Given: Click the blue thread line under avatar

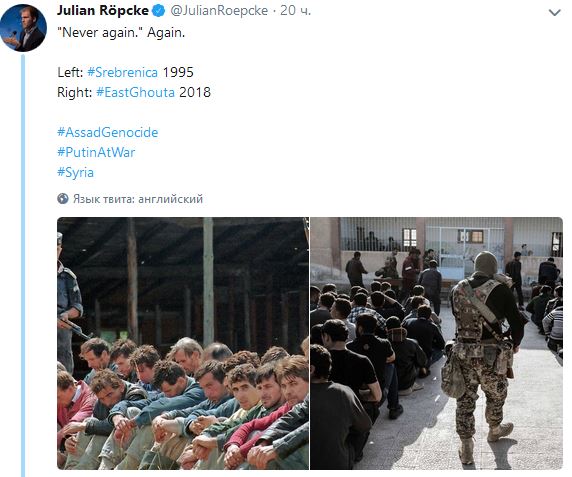Looking at the screenshot, I should tap(23, 265).
